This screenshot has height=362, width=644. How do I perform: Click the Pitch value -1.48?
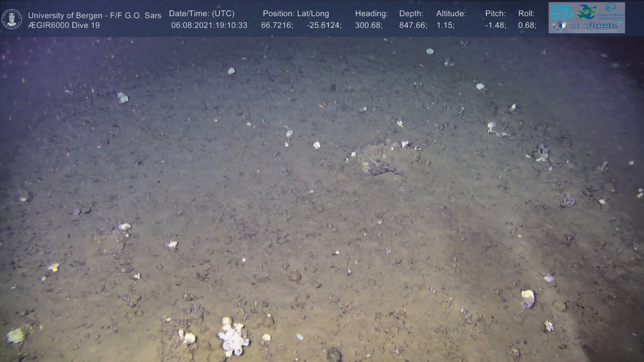tap(495, 25)
